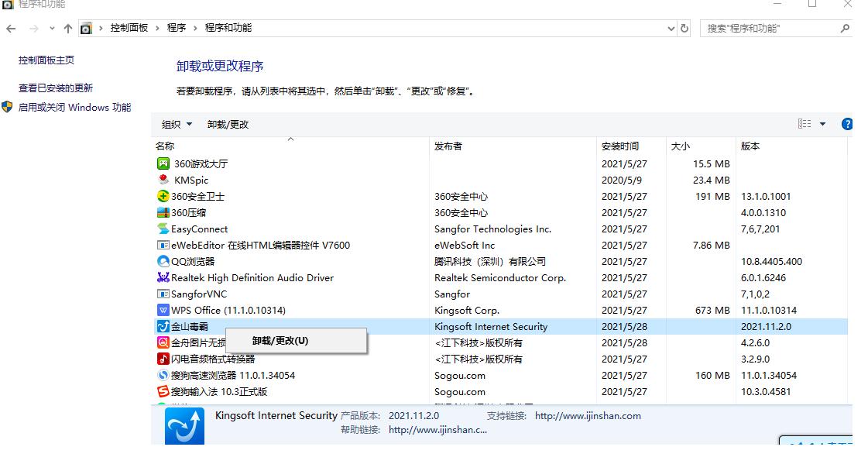Select eWebEditor 在线HTML编辑器控件 V7600
Image resolution: width=868 pixels, height=471 pixels.
point(260,245)
